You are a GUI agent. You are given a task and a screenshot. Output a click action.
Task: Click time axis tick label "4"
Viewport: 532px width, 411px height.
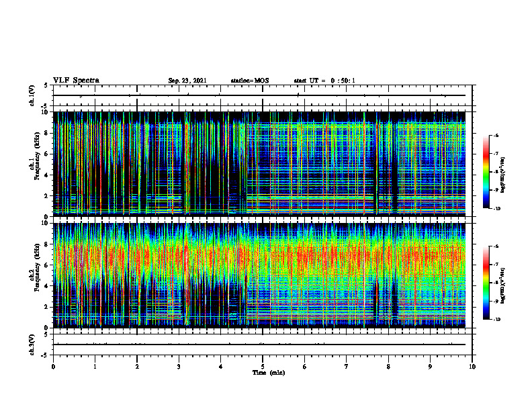click(x=221, y=367)
